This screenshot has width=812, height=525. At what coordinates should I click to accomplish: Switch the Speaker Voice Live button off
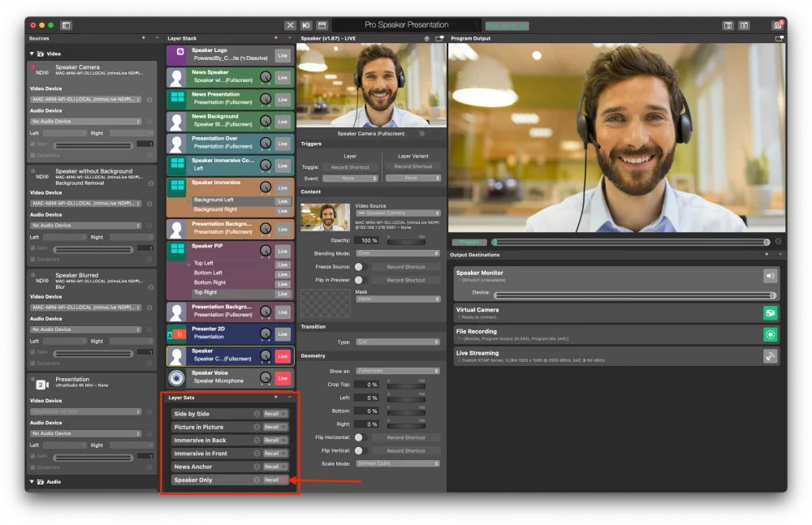(x=283, y=378)
